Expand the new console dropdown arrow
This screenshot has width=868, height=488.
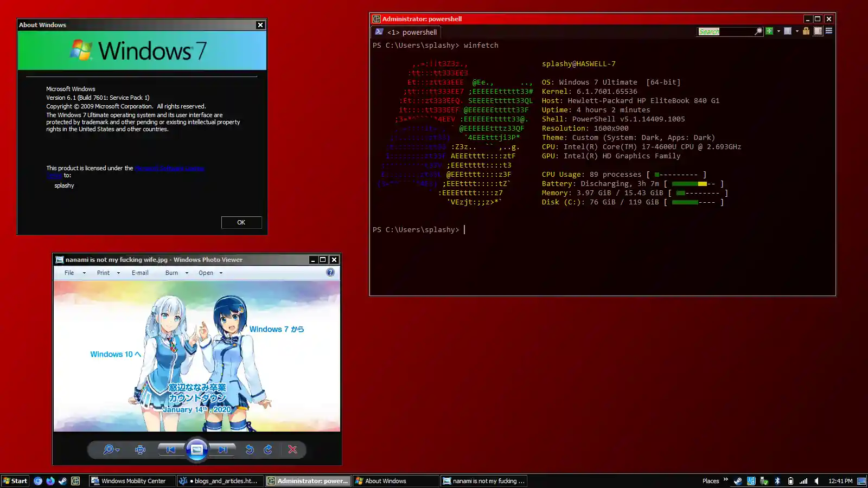[778, 31]
